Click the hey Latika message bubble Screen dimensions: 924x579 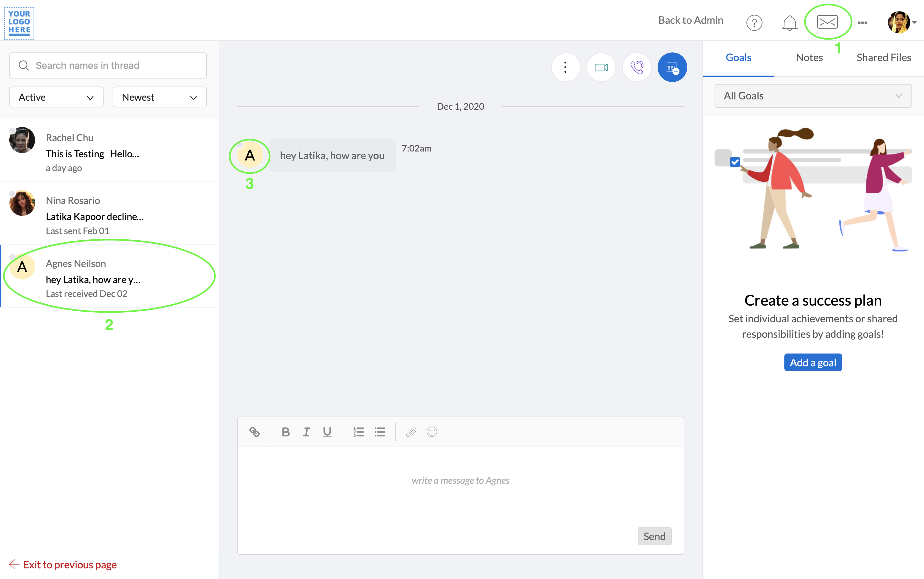click(x=332, y=155)
